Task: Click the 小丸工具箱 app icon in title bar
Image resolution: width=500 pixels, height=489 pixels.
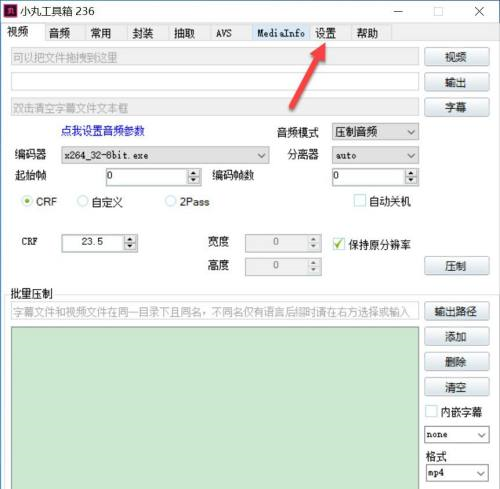Action: pos(10,11)
